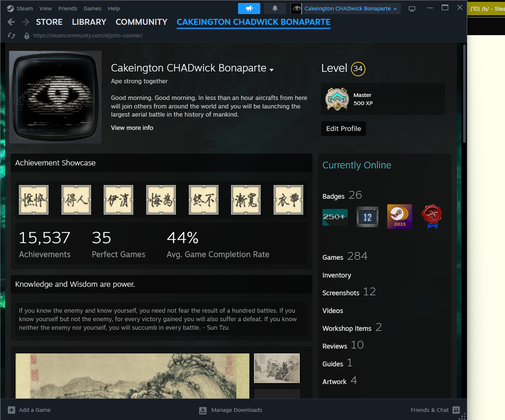Expand the profile name history arrow

pos(271,70)
